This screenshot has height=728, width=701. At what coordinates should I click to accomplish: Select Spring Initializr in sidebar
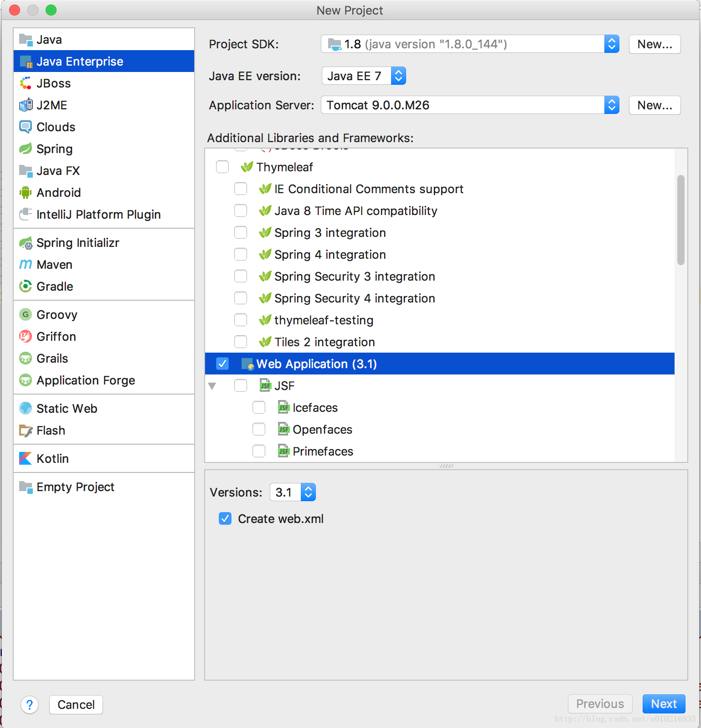(104, 243)
